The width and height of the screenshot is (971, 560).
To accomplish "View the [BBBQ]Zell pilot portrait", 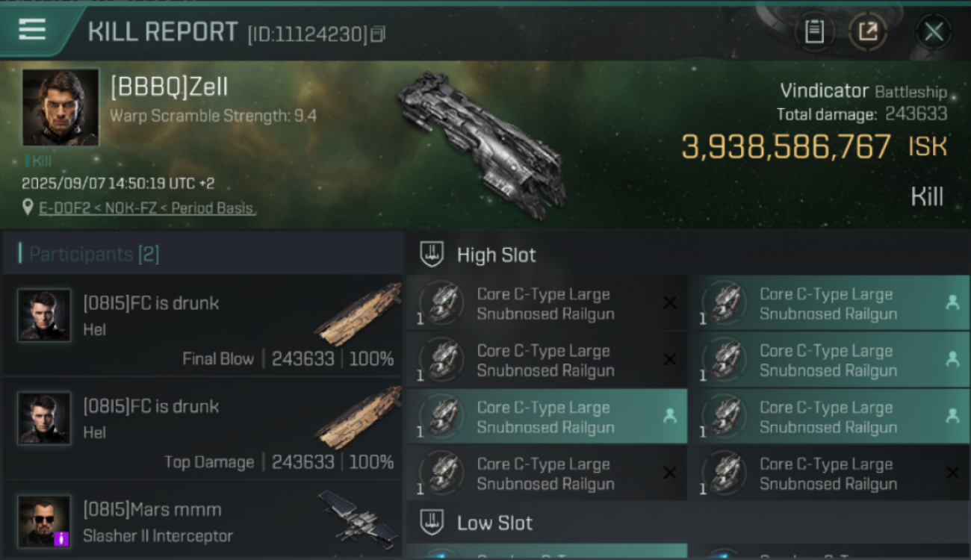I will click(x=61, y=107).
